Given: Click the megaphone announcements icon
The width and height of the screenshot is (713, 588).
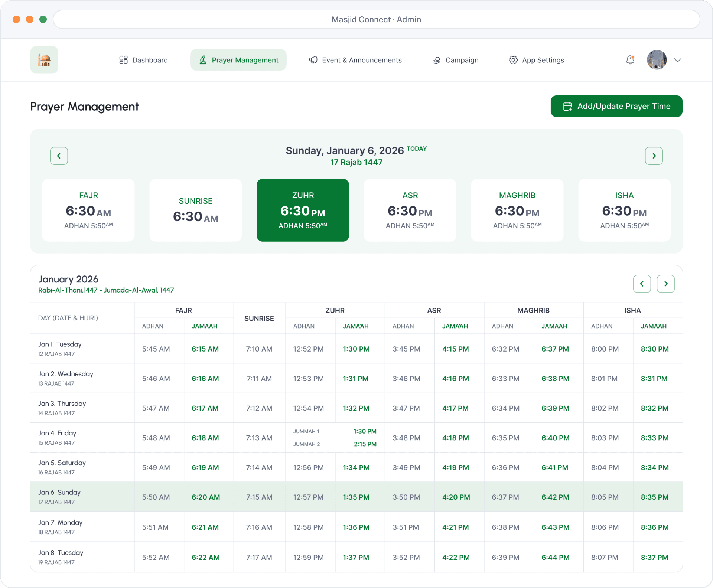Looking at the screenshot, I should (x=313, y=60).
